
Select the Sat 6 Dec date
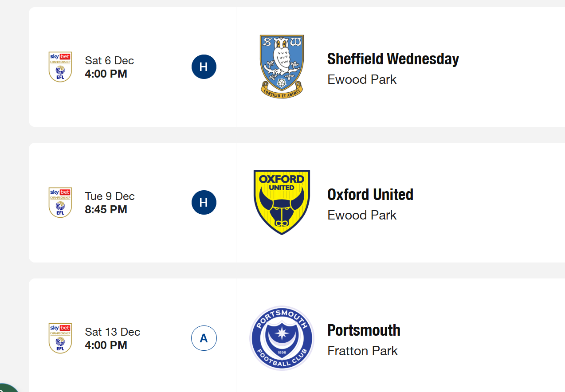point(109,61)
